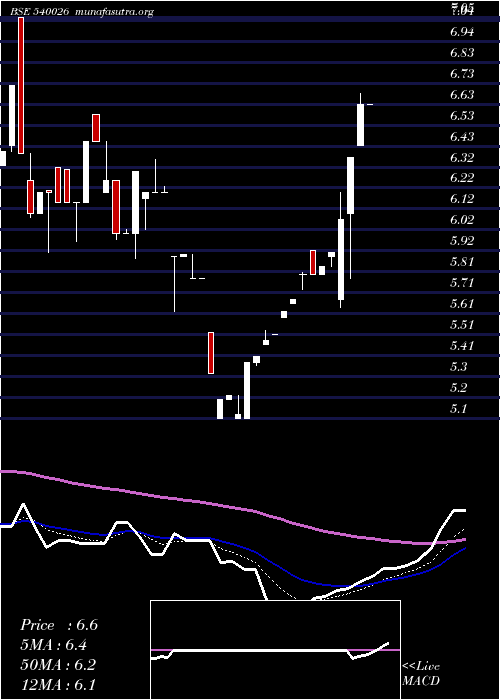Click the 5.81 price axis label
The height and width of the screenshot is (700, 500).
462,262
